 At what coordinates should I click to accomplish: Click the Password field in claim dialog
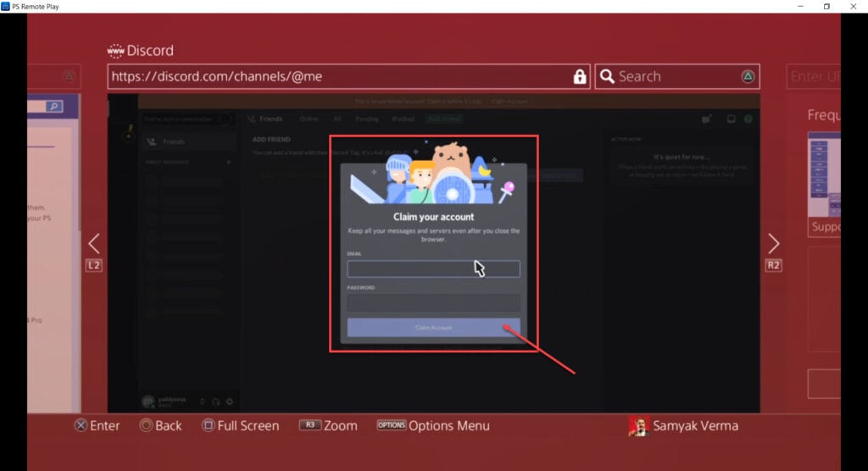tap(433, 302)
